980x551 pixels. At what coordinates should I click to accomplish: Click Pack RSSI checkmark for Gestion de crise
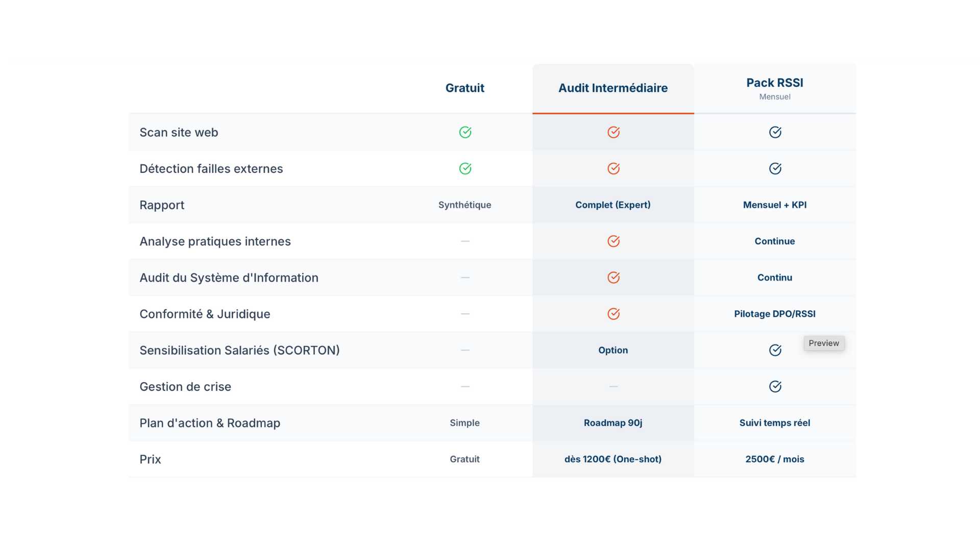tap(775, 386)
